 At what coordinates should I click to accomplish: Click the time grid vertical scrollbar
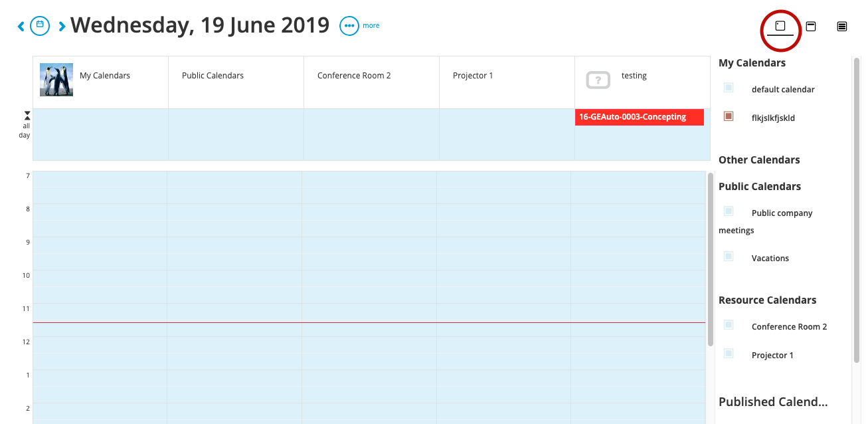tap(711, 259)
